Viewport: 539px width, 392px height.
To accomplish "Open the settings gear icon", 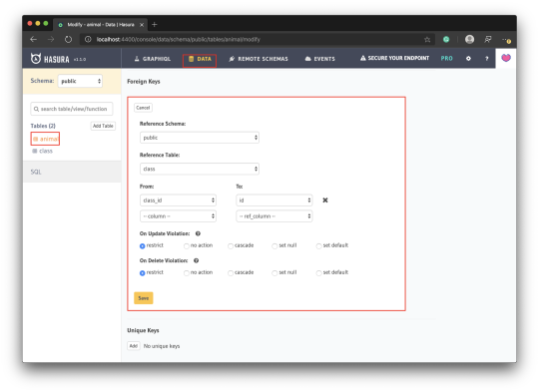I will [x=468, y=59].
